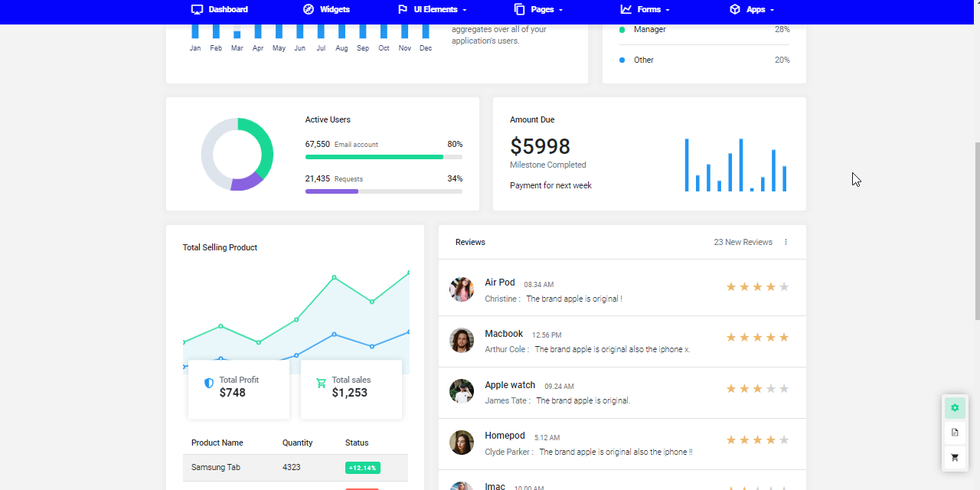980x490 pixels.
Task: Click the 23 New Reviews link
Action: pyautogui.click(x=743, y=242)
